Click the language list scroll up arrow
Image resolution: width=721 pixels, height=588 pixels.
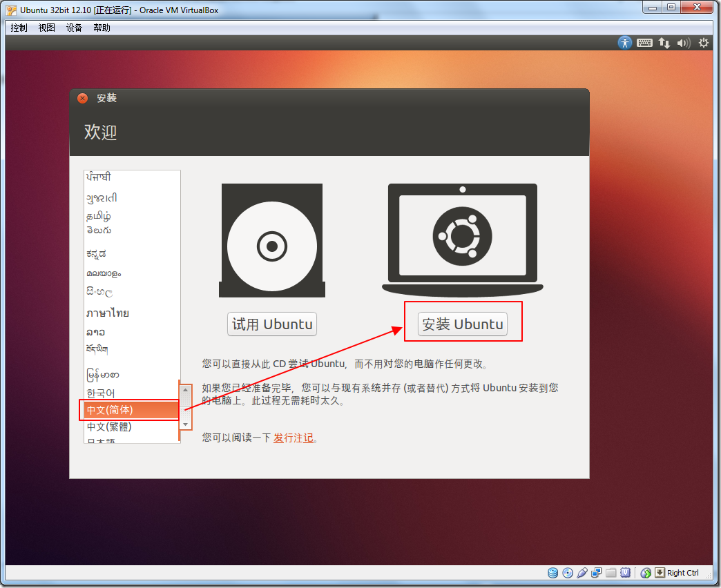click(x=185, y=390)
